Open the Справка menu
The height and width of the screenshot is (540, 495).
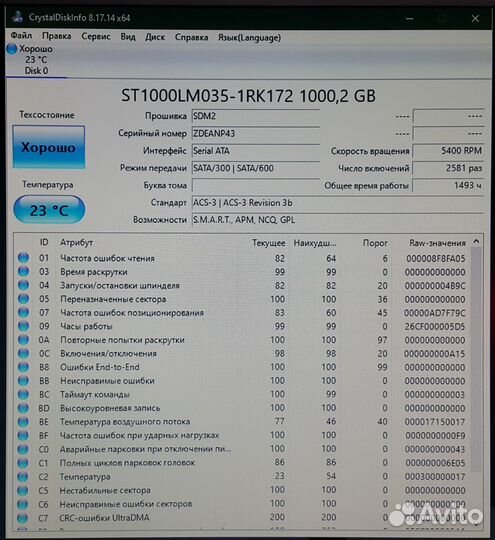(x=192, y=37)
